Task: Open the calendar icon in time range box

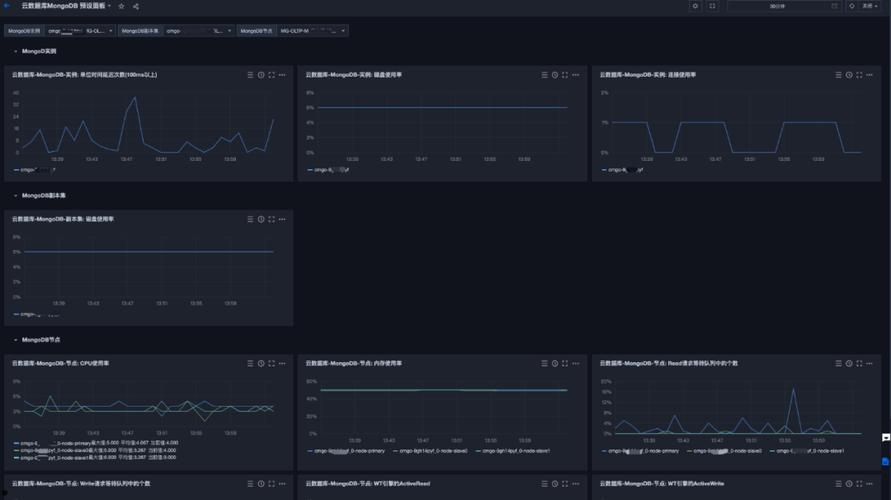Action: (834, 6)
